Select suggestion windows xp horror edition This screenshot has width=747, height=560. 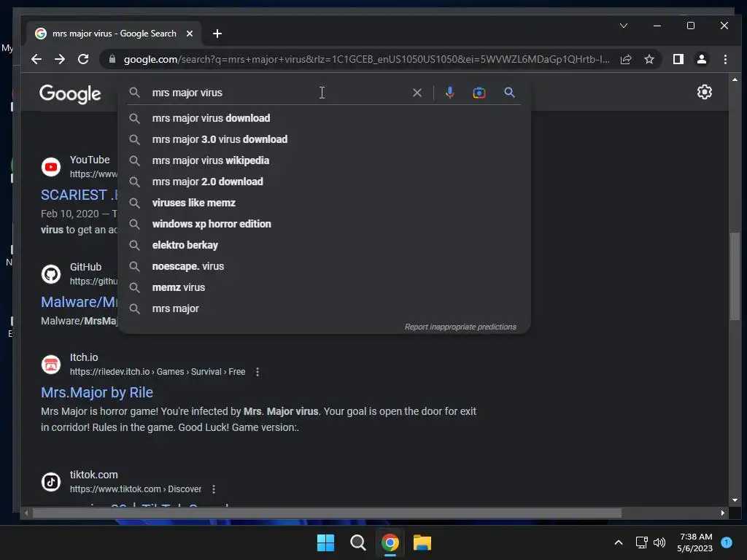(x=324, y=224)
